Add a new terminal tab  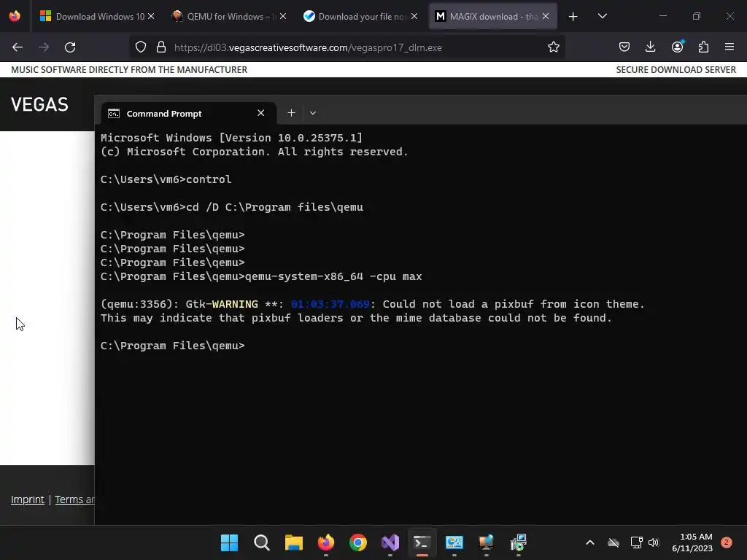(x=291, y=113)
